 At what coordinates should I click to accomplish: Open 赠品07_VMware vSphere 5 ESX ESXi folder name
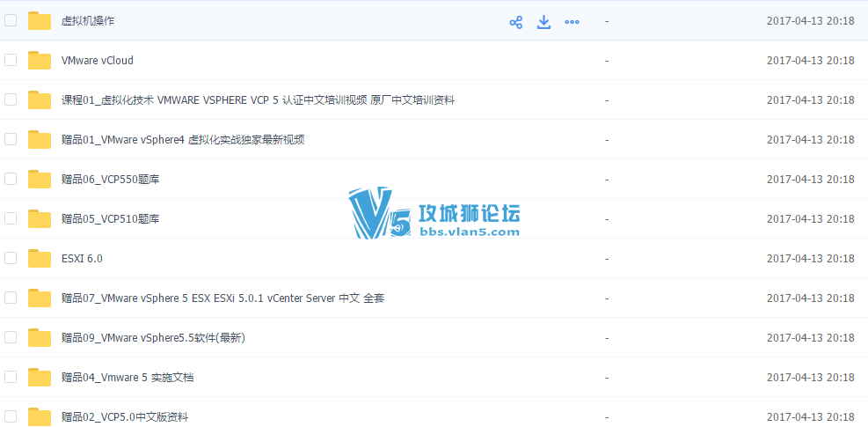point(223,298)
